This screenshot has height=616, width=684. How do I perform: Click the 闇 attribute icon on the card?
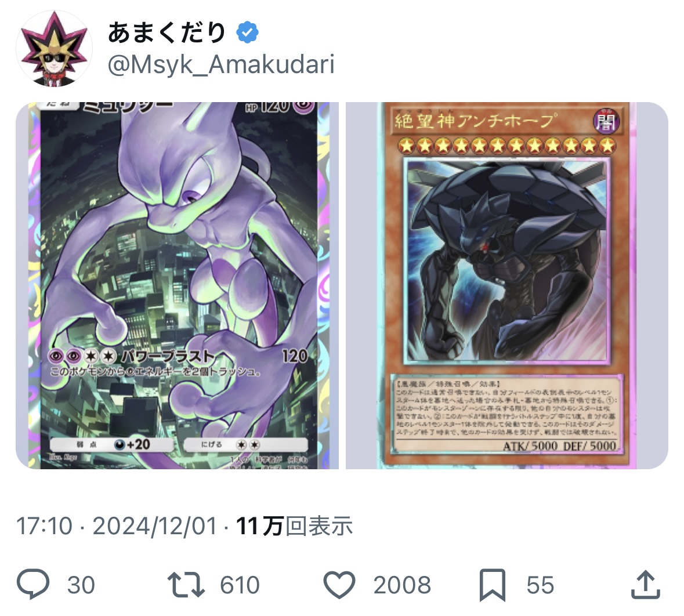click(x=606, y=122)
